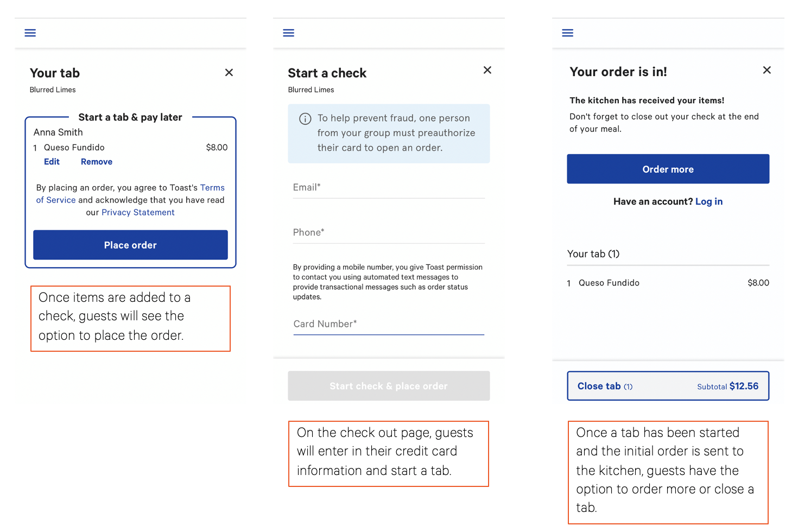The width and height of the screenshot is (798, 532).
Task: Open the menu on the order confirmation screen
Action: 567,33
